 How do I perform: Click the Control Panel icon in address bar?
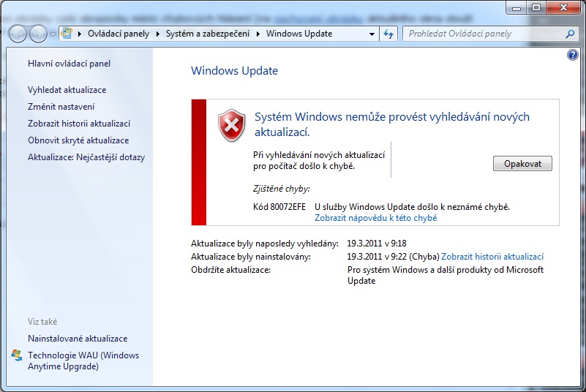[67, 33]
